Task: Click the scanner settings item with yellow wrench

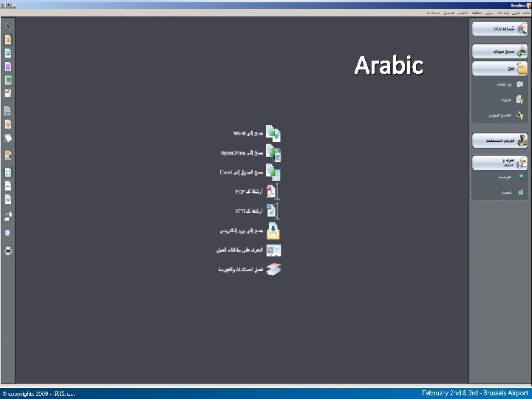Action: pyautogui.click(x=506, y=115)
